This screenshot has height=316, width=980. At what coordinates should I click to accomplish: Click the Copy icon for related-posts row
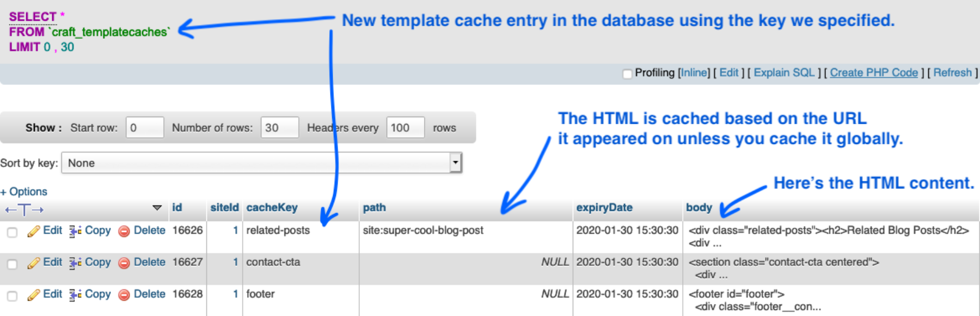click(75, 232)
